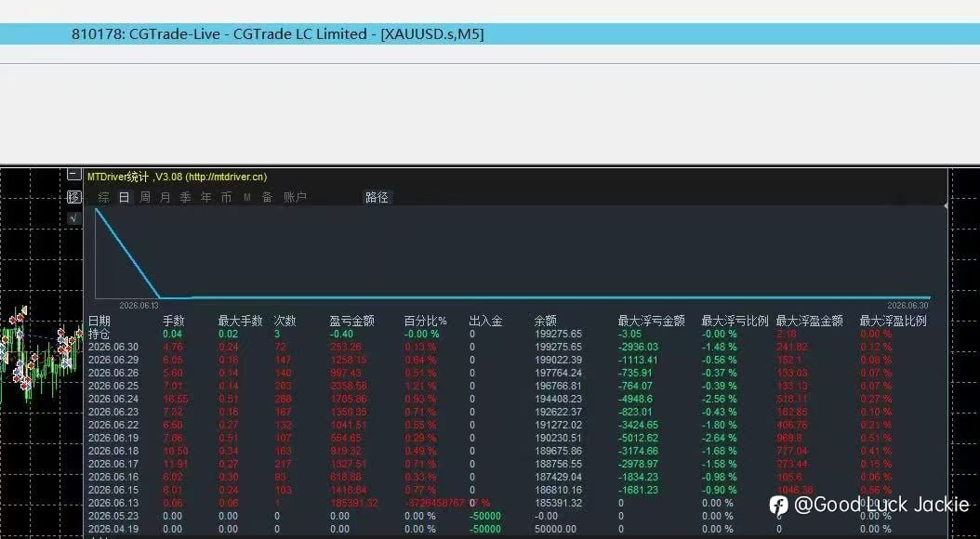Click the 盈亏金额 column header
Image resolution: width=980 pixels, height=539 pixels.
[351, 321]
